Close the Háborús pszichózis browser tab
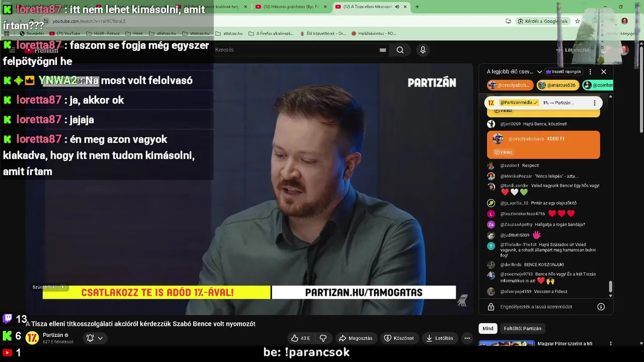Screen dimensions: 644x362 tap(326, 7)
